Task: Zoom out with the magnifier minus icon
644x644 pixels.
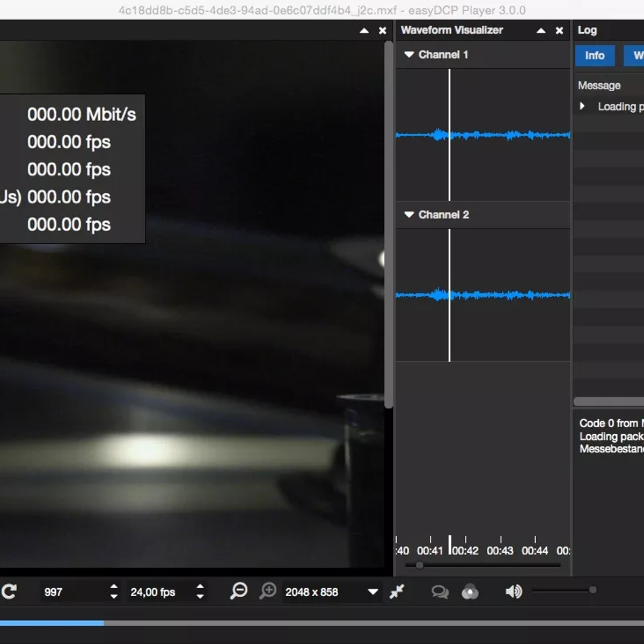Action: [239, 591]
